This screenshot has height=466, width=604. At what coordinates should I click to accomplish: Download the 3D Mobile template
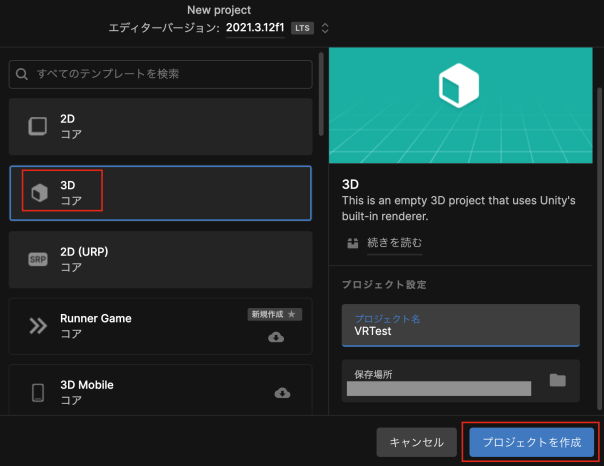click(282, 393)
